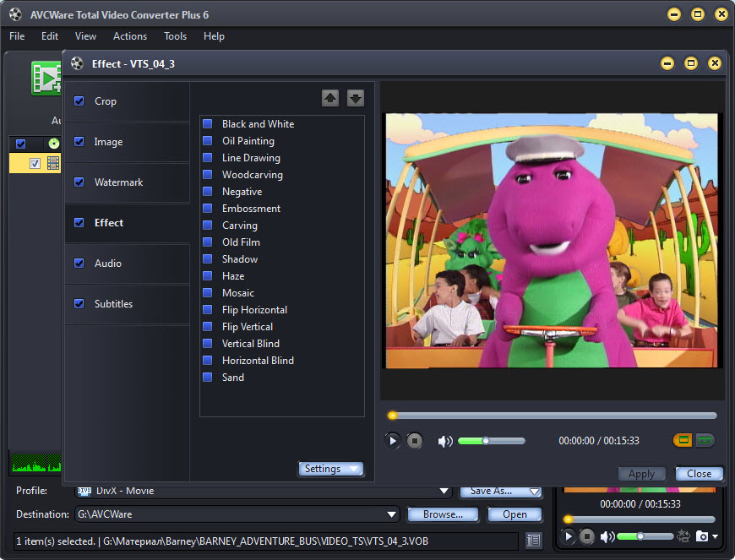
Task: Mute audio via the speaker icon
Action: (445, 440)
